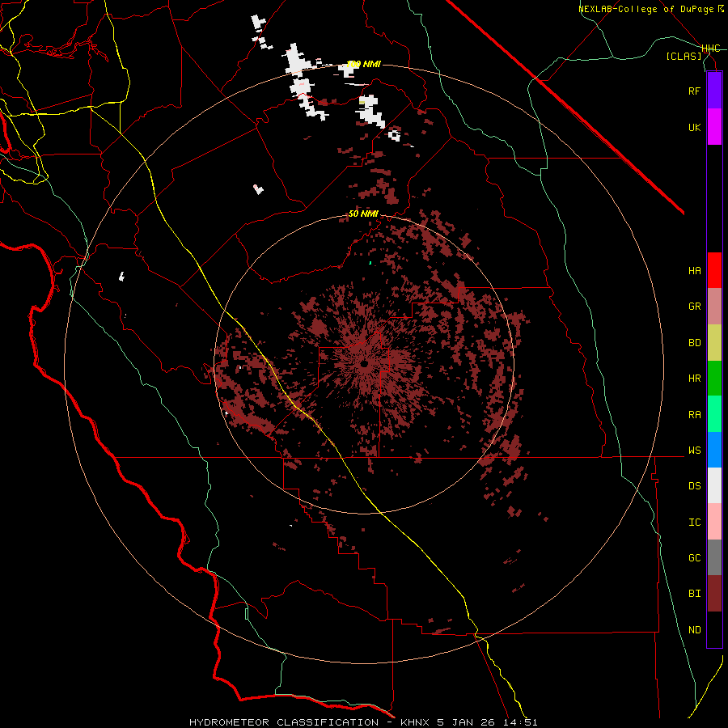Click the UK legend label

pos(694,127)
